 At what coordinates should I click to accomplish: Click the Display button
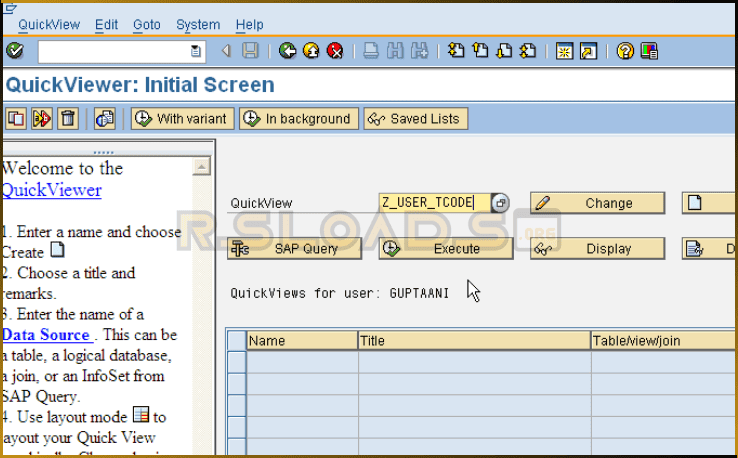pos(597,248)
